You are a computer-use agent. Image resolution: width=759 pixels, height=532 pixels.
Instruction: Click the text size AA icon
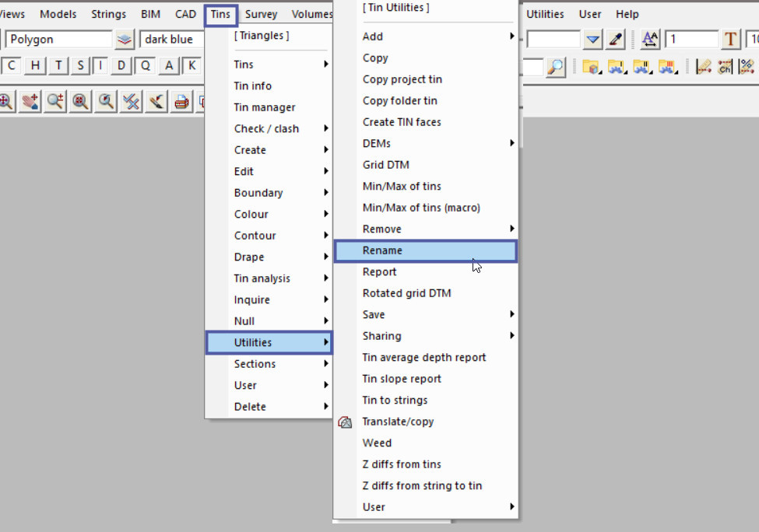coord(650,40)
